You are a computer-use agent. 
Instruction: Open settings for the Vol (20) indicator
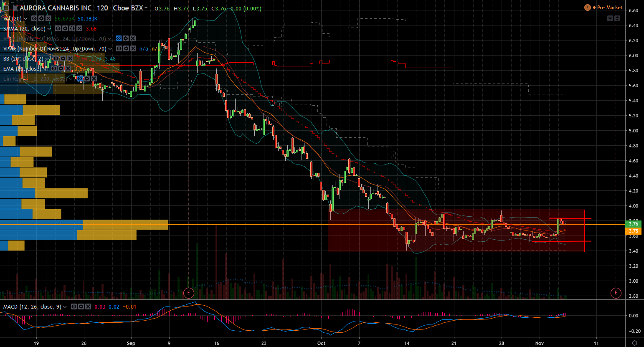pyautogui.click(x=41, y=19)
